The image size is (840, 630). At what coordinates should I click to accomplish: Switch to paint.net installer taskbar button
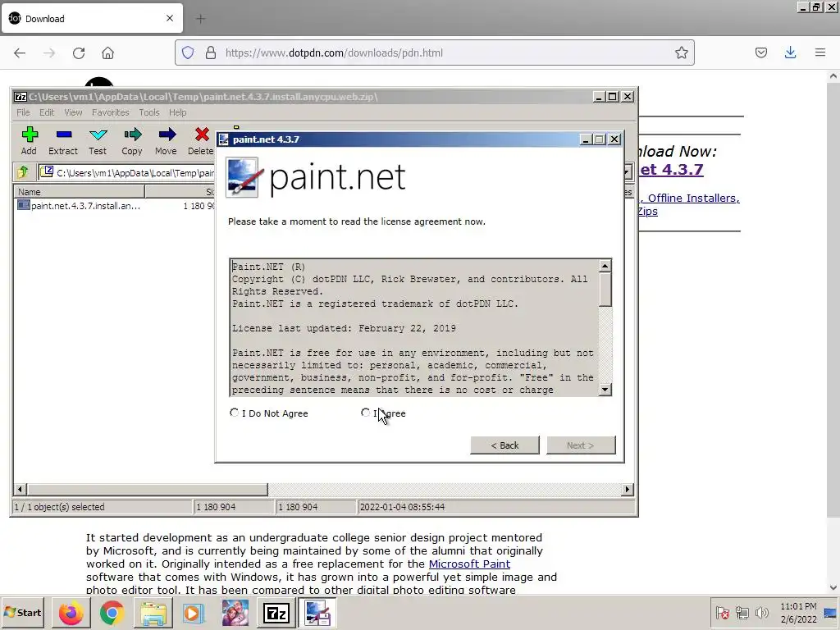(317, 613)
